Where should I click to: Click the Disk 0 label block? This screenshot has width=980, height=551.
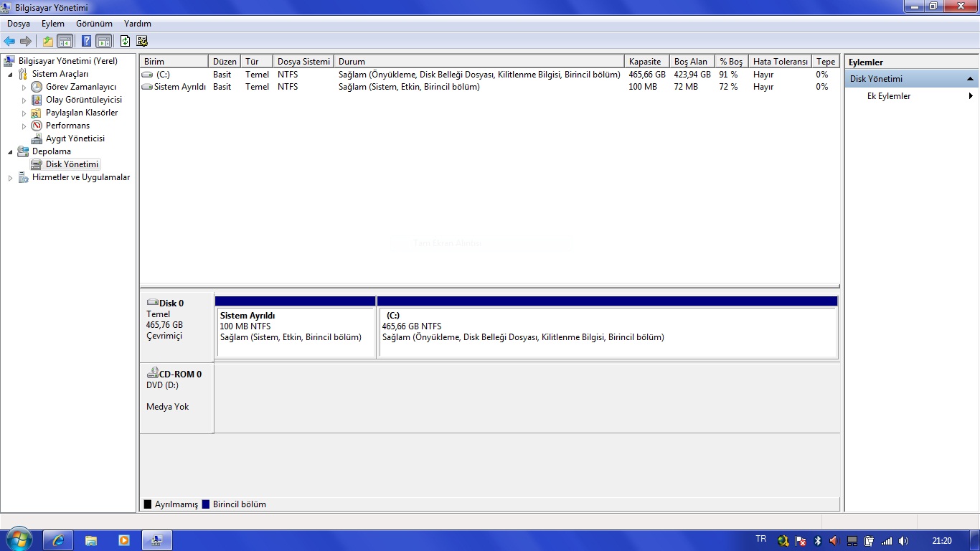coord(176,326)
